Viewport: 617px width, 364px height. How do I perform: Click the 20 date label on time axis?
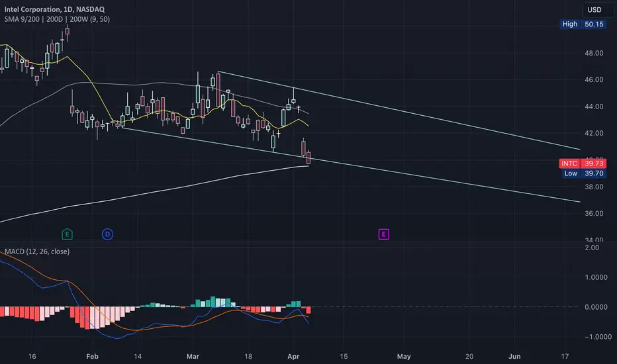(x=469, y=356)
